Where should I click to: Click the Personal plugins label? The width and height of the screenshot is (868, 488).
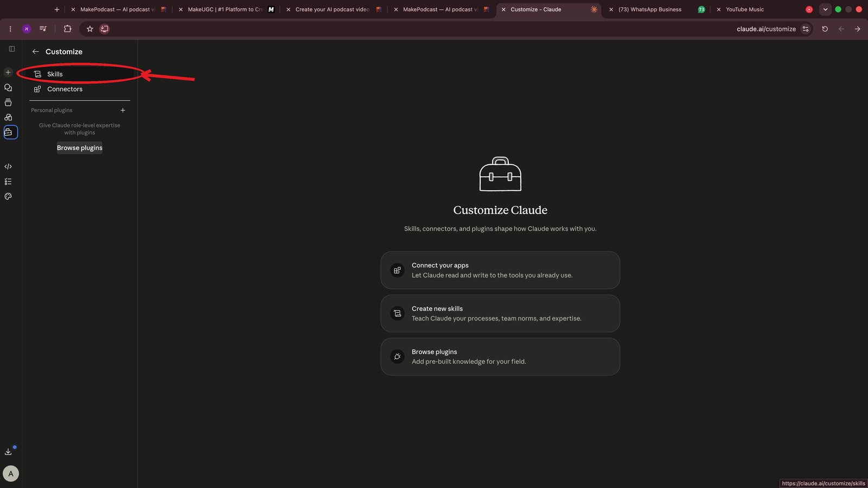tap(52, 110)
